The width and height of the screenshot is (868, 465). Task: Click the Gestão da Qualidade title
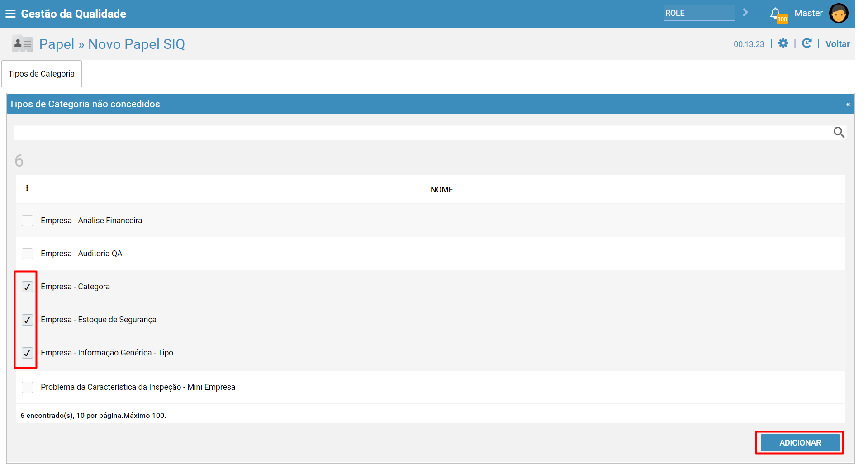click(74, 14)
